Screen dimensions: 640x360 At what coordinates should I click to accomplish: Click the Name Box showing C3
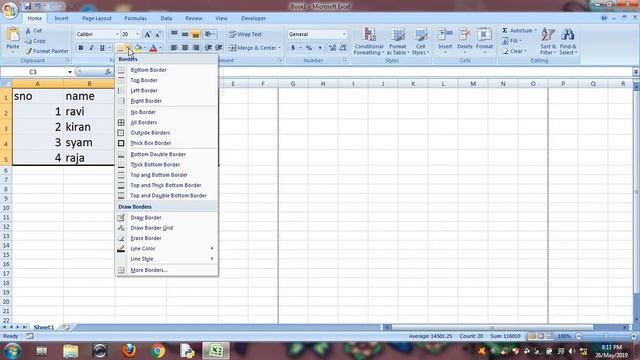[x=34, y=72]
